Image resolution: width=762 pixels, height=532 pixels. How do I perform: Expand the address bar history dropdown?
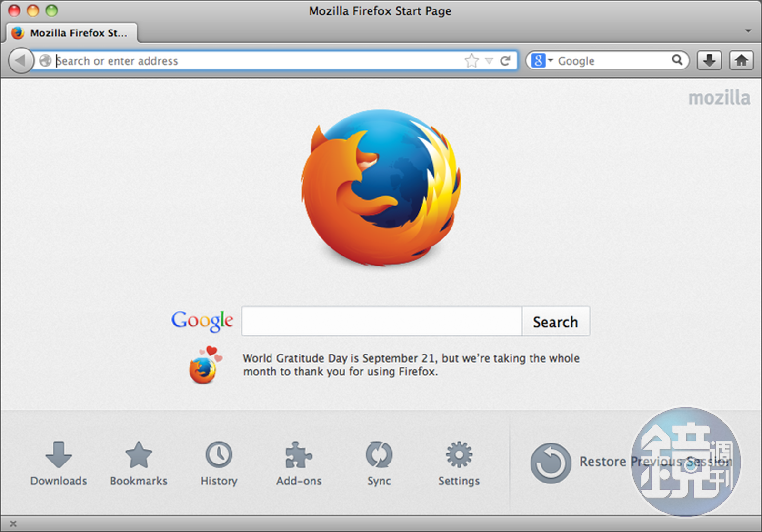click(x=489, y=61)
